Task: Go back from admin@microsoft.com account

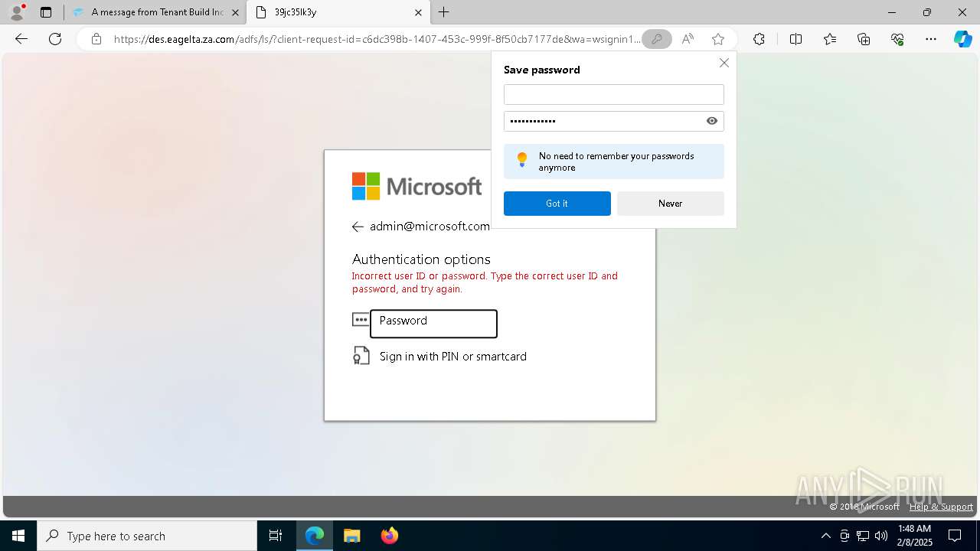Action: tap(358, 227)
